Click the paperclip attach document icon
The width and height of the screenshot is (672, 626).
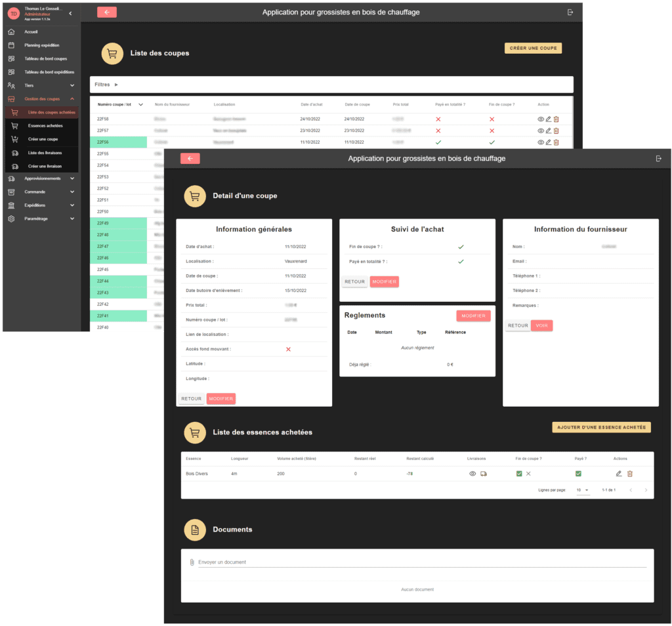[192, 562]
